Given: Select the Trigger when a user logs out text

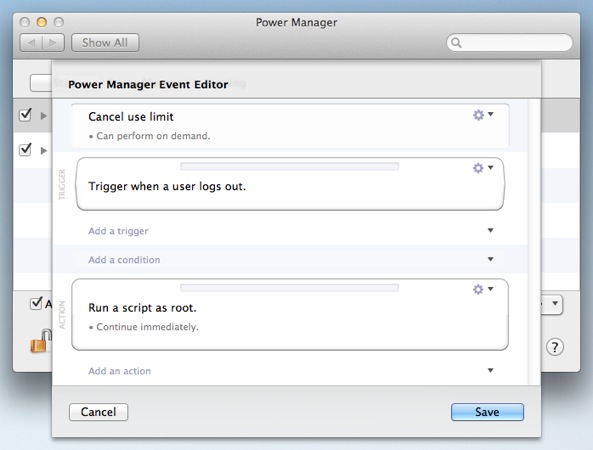Looking at the screenshot, I should pos(167,186).
